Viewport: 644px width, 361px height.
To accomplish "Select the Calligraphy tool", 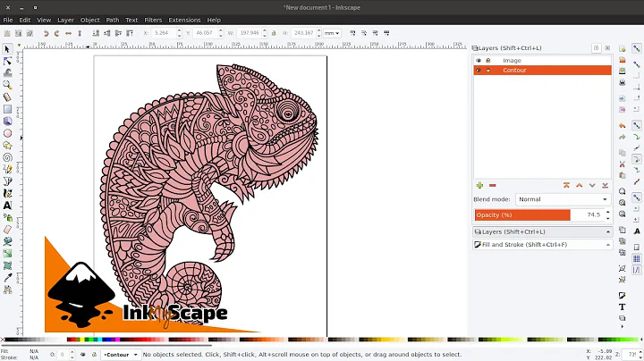I will [x=7, y=193].
